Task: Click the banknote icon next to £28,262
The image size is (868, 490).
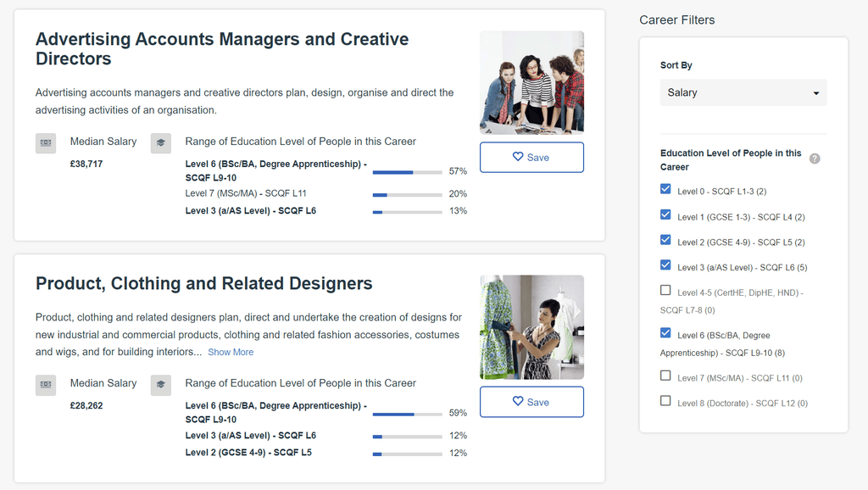Action: [x=46, y=385]
